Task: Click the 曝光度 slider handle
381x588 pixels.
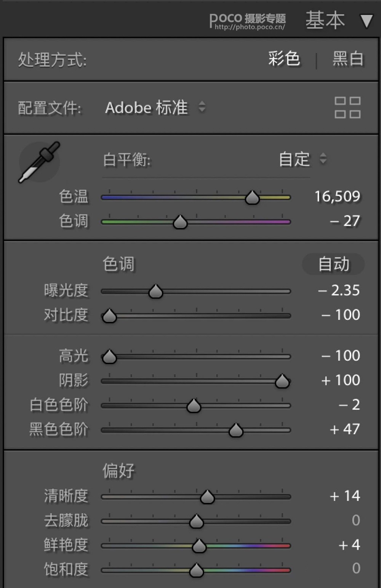Action: click(155, 292)
